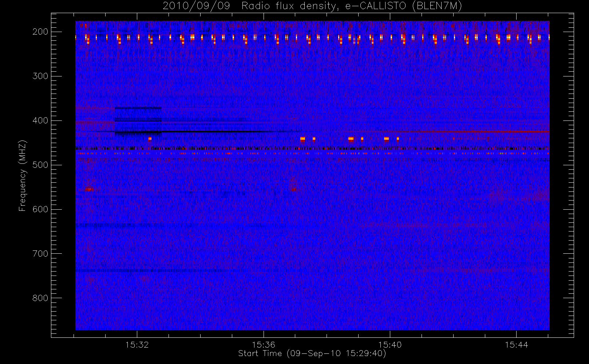Viewport: 589px width, 364px height.
Task: Click the 15:32 time tick label
Action: pos(137,345)
